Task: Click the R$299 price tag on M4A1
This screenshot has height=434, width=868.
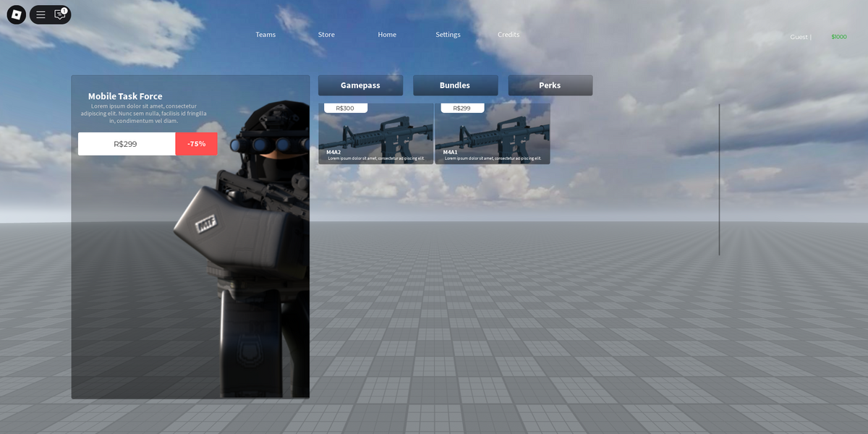Action: click(x=462, y=108)
